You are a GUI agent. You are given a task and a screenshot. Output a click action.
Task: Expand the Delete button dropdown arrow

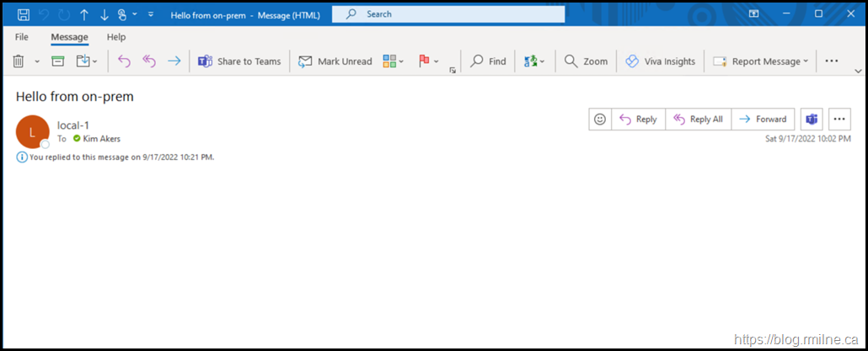point(37,61)
